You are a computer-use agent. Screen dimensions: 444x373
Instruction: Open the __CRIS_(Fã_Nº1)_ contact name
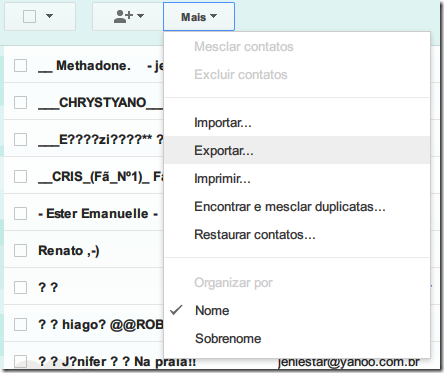(x=101, y=177)
